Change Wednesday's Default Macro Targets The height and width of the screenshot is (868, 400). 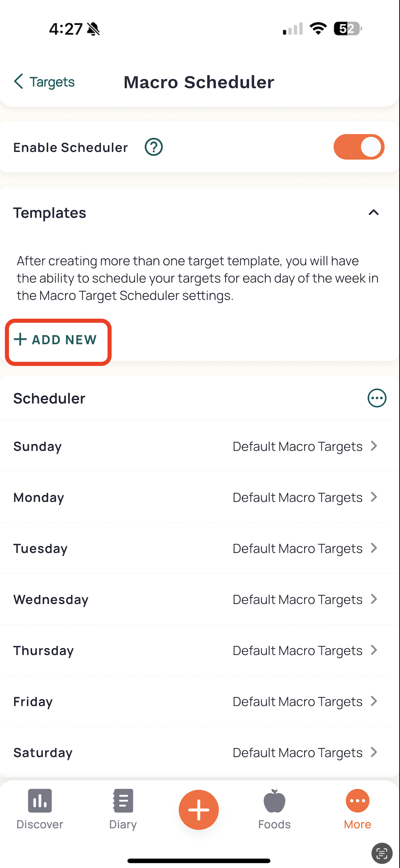point(297,599)
